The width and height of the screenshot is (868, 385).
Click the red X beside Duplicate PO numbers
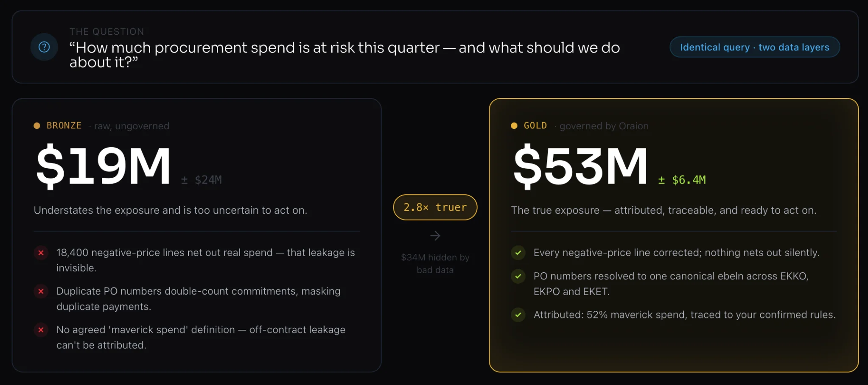(41, 291)
